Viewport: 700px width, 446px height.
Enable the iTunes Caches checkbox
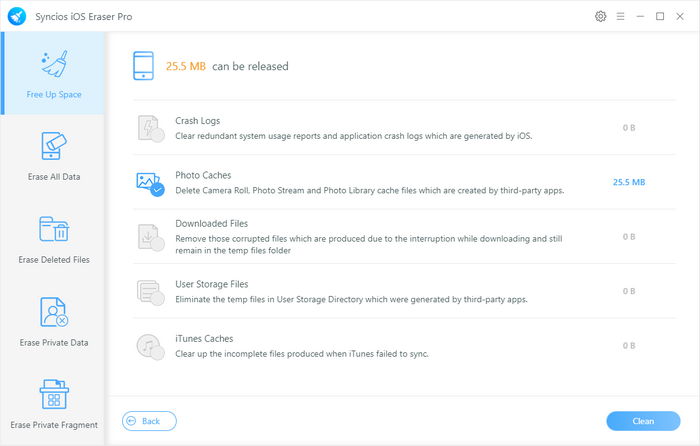(158, 353)
